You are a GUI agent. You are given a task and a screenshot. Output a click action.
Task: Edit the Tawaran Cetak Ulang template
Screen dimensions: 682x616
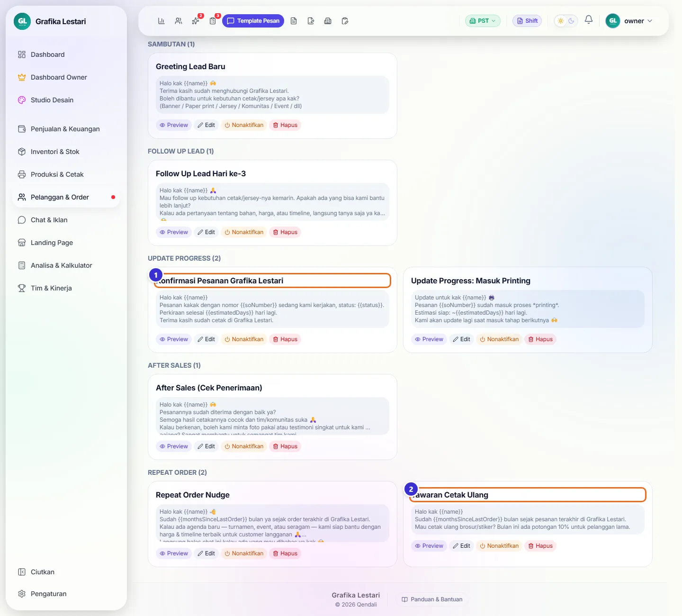coord(461,546)
